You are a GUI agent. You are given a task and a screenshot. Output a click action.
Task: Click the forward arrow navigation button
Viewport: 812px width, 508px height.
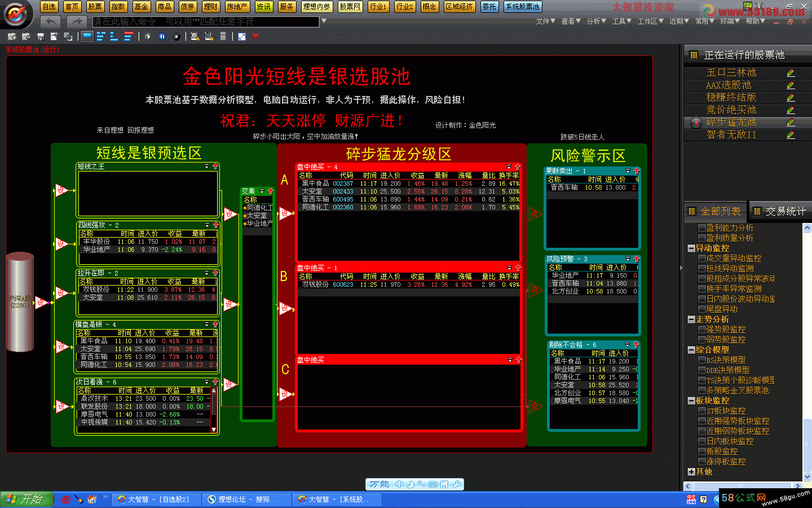pyautogui.click(x=76, y=21)
